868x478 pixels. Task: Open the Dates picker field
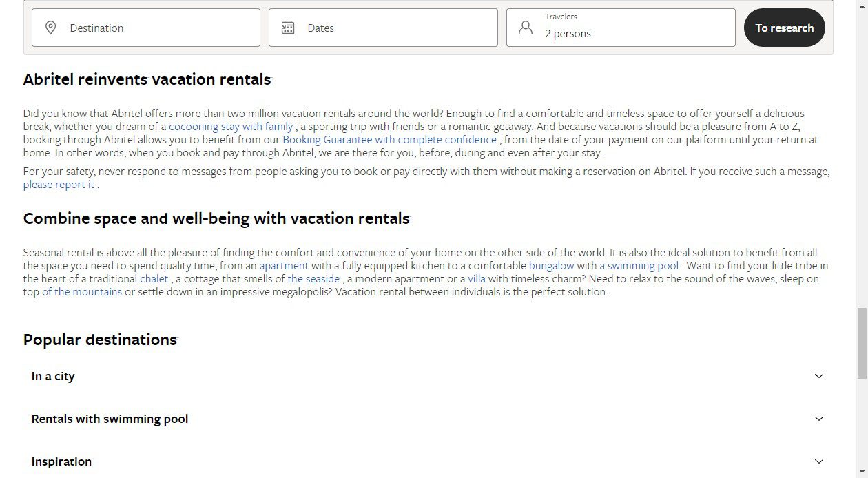click(393, 28)
